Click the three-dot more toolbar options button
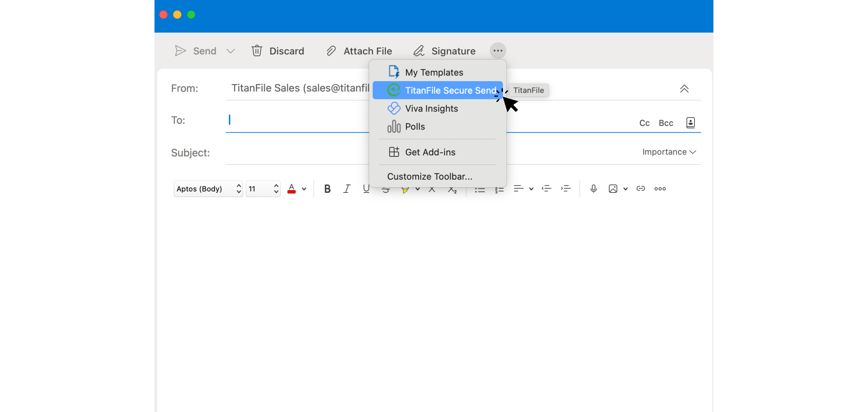The height and width of the screenshot is (412, 868). 498,51
